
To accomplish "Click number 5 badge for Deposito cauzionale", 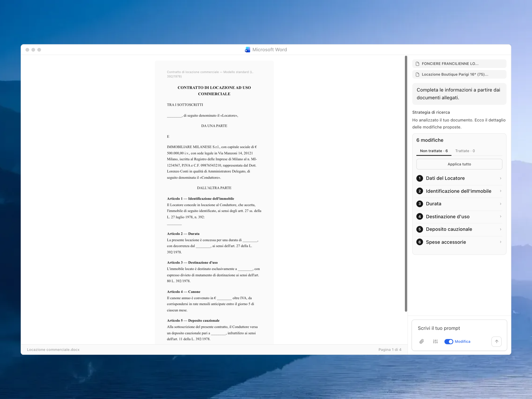I will tap(419, 229).
